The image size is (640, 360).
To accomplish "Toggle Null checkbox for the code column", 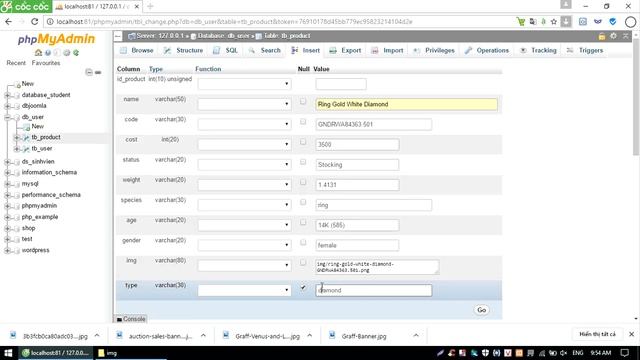I will point(303,122).
